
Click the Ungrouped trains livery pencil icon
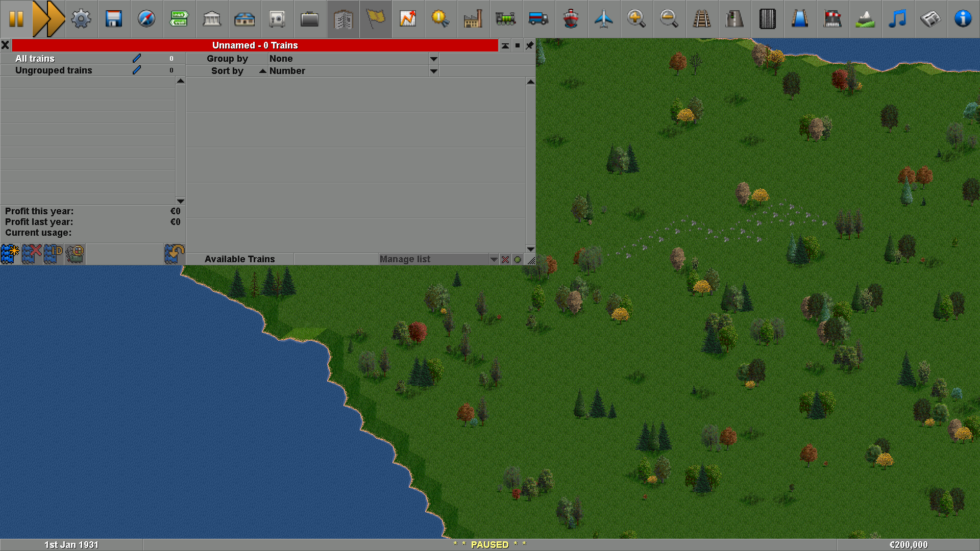coord(137,70)
